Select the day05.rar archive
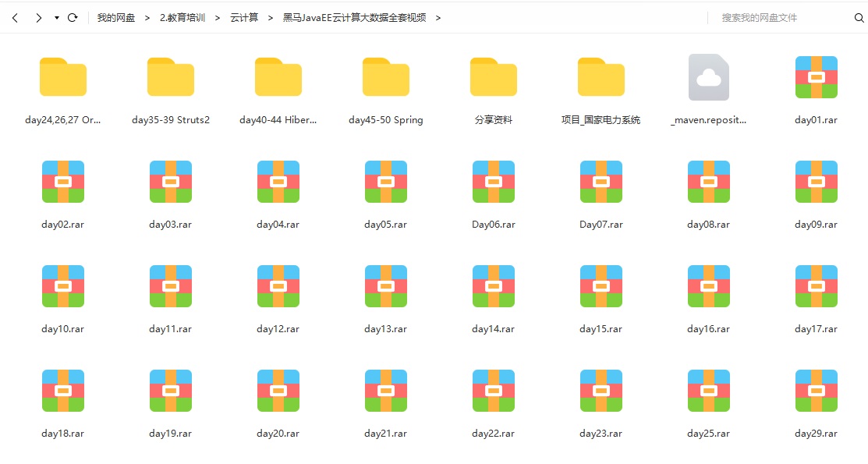The height and width of the screenshot is (464, 868). click(x=386, y=182)
